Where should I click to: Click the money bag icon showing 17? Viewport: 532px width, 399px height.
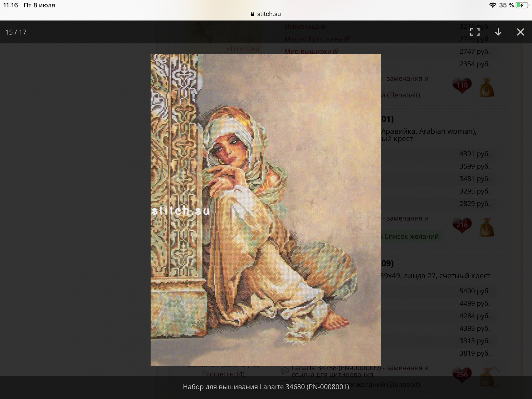[487, 227]
